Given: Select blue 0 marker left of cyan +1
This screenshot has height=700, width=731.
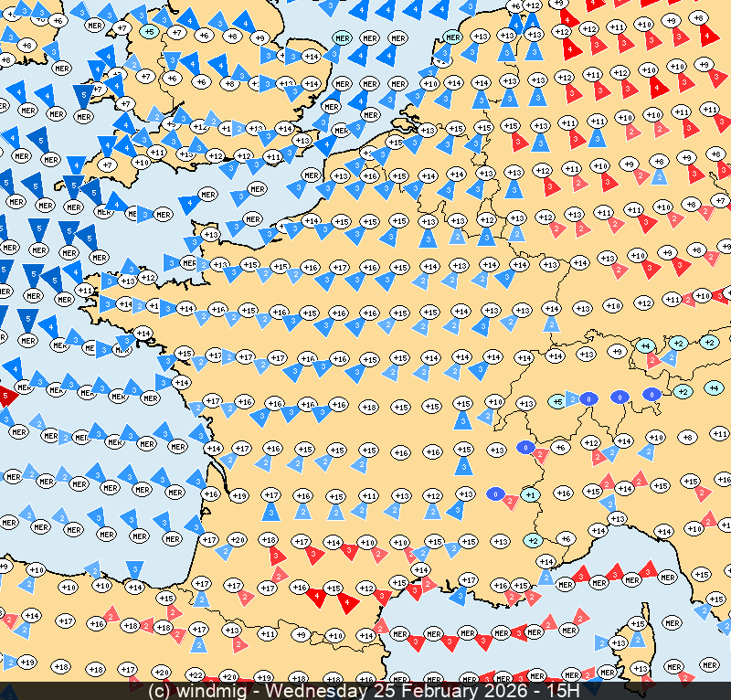Looking at the screenshot, I should click(495, 493).
